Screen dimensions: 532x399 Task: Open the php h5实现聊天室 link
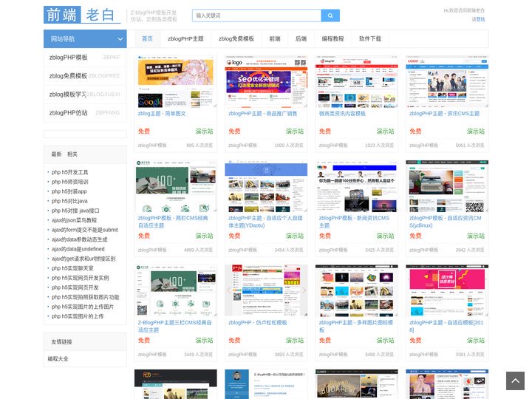tap(72, 268)
